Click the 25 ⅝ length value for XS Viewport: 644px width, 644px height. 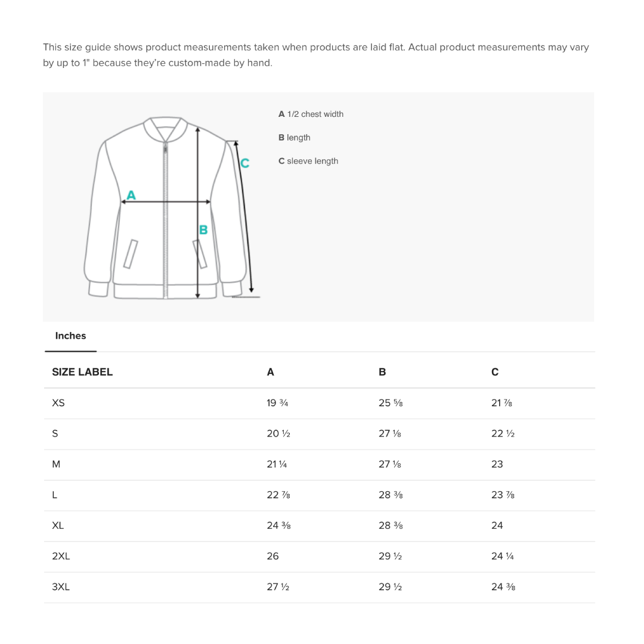click(x=391, y=403)
